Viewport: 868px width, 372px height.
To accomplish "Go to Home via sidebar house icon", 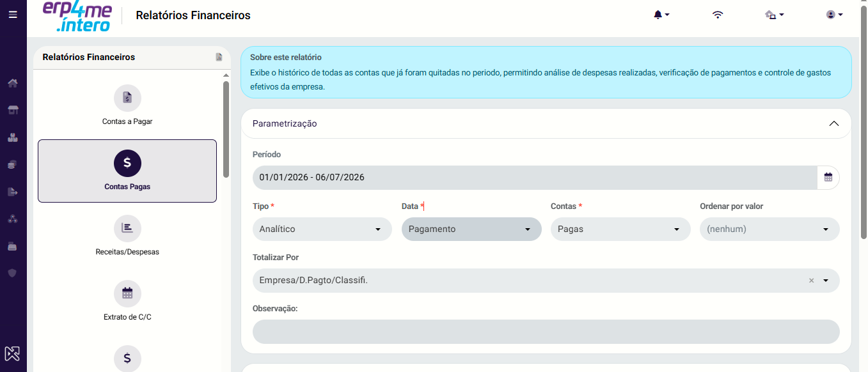I will click(x=13, y=83).
